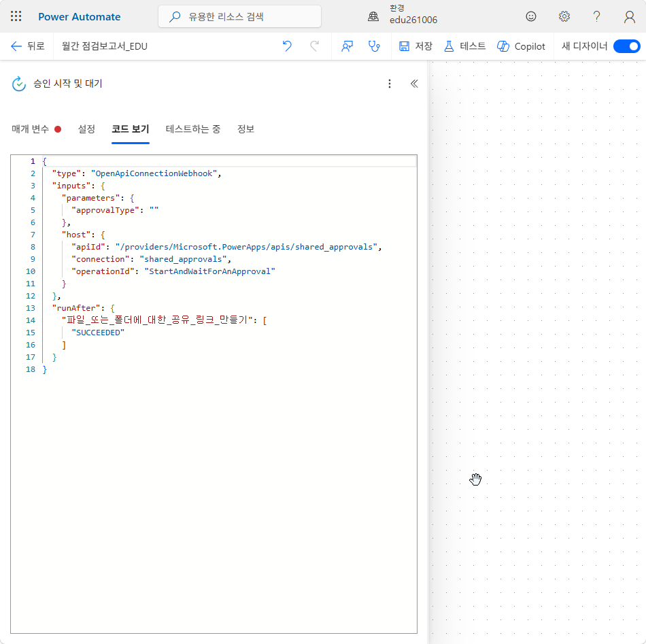Image resolution: width=646 pixels, height=644 pixels.
Task: Click the redo arrow icon
Action: 315,46
